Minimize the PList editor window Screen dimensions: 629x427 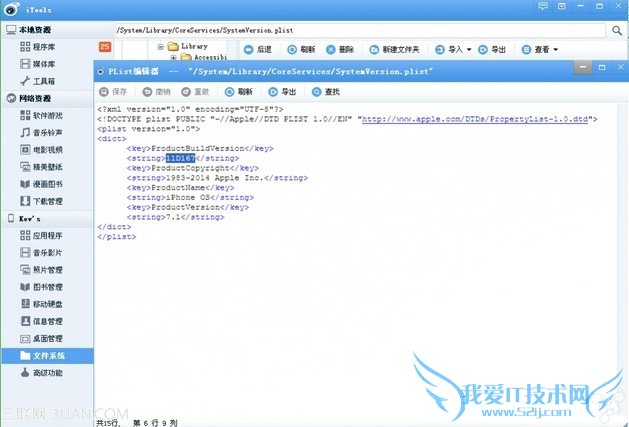(583, 67)
